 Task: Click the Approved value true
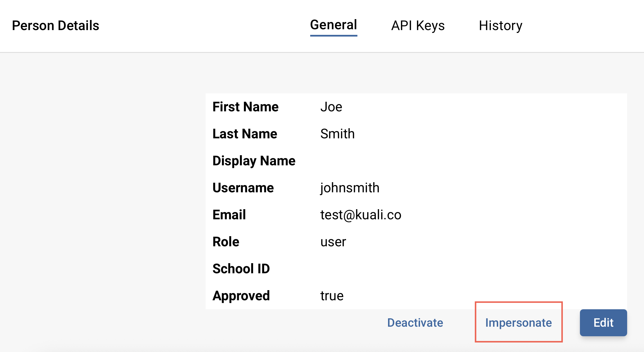pos(332,295)
